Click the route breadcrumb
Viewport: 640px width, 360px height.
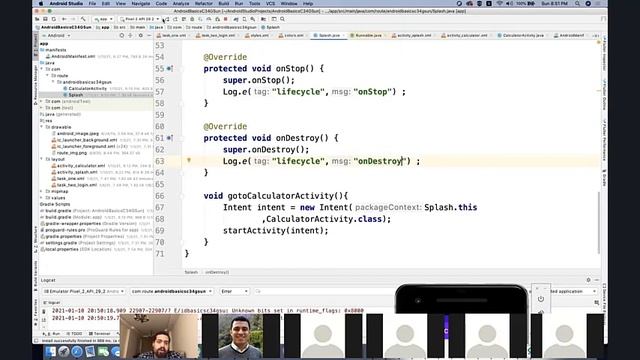(194, 27)
